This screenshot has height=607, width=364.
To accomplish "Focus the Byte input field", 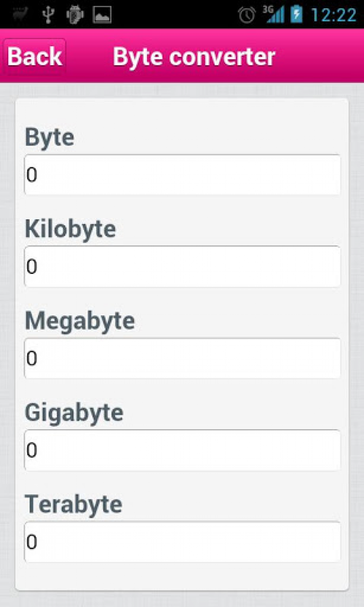I will [x=182, y=175].
